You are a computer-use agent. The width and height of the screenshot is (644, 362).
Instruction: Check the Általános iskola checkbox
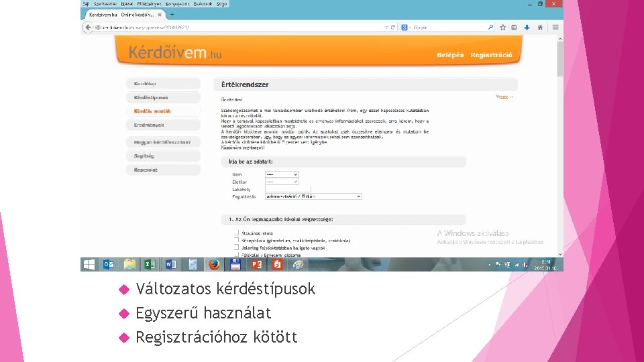[x=236, y=233]
